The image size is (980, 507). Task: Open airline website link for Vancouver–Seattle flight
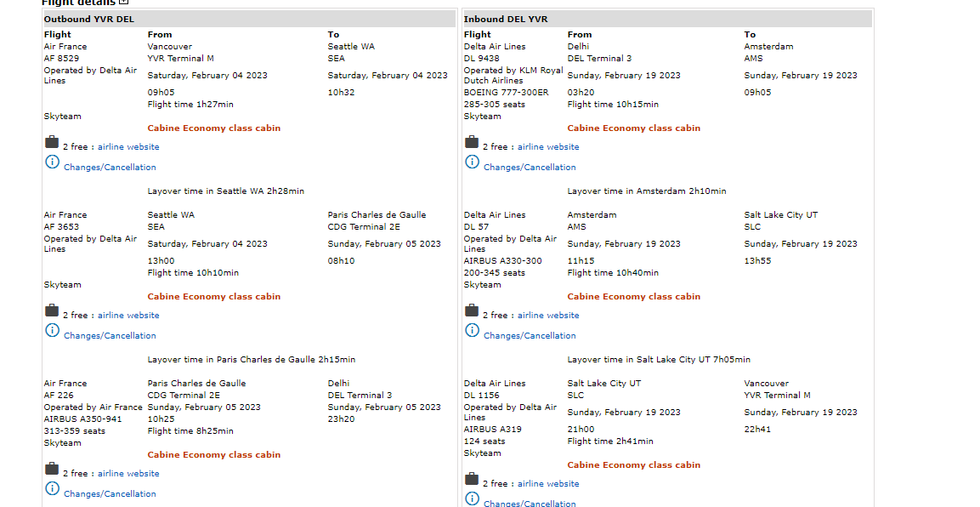[x=128, y=147]
